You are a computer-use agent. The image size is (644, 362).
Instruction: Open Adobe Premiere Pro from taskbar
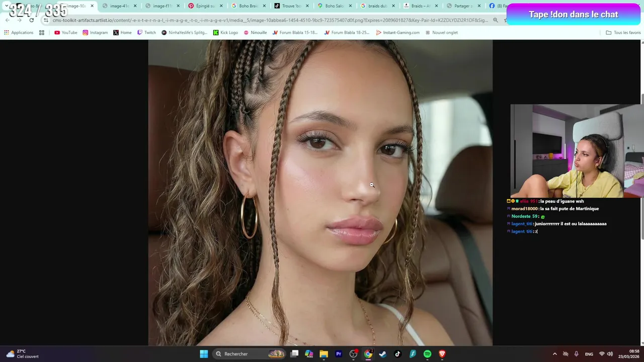pyautogui.click(x=339, y=354)
